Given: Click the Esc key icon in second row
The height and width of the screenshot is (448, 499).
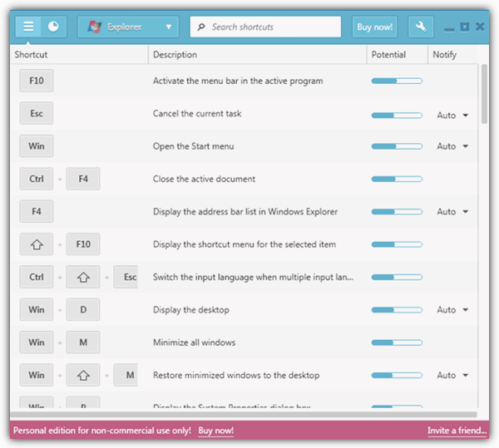Looking at the screenshot, I should (x=37, y=114).
